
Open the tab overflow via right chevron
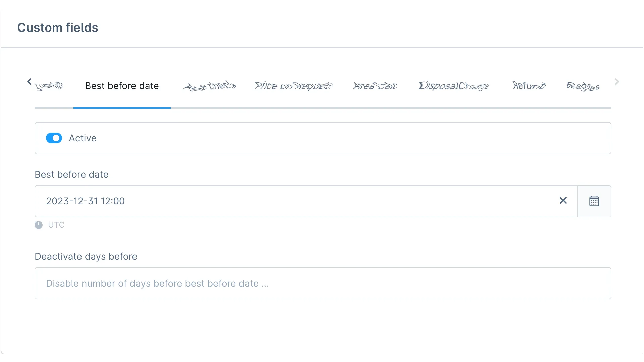[x=616, y=81]
